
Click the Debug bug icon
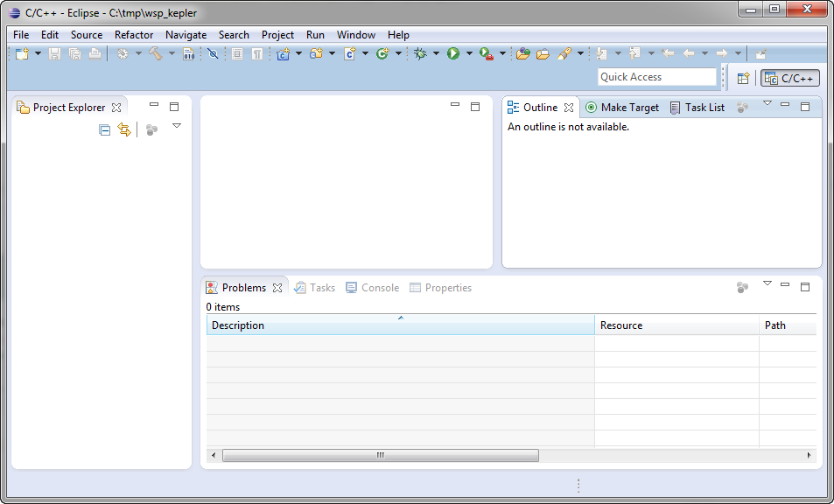coord(420,54)
